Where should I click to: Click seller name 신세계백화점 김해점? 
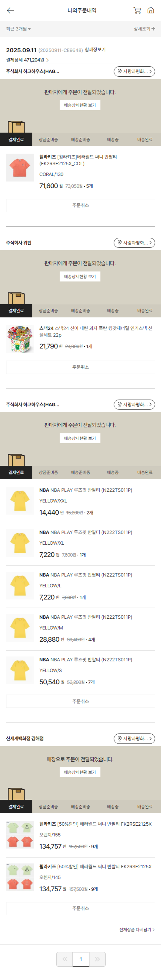tap(25, 738)
